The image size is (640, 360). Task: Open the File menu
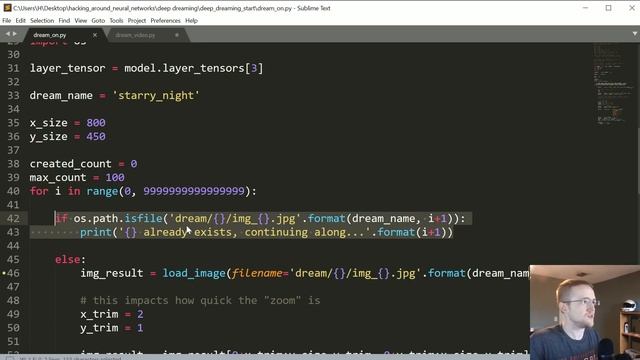point(7,20)
